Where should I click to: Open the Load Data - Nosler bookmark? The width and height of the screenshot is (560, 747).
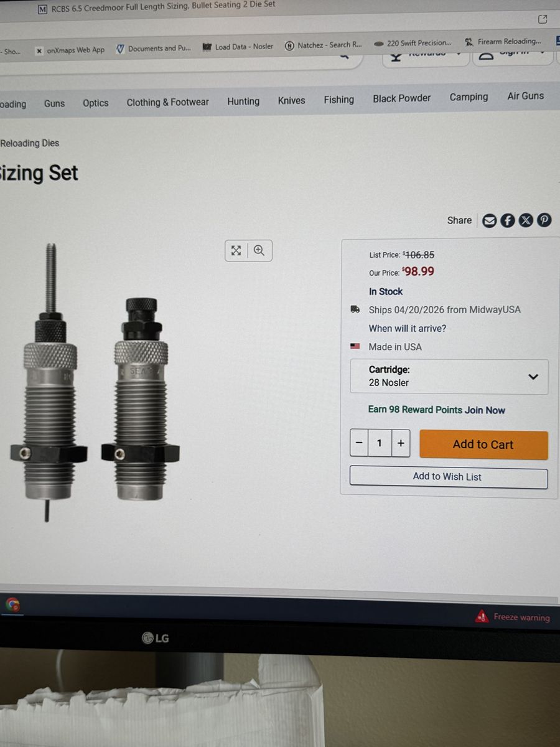point(238,47)
